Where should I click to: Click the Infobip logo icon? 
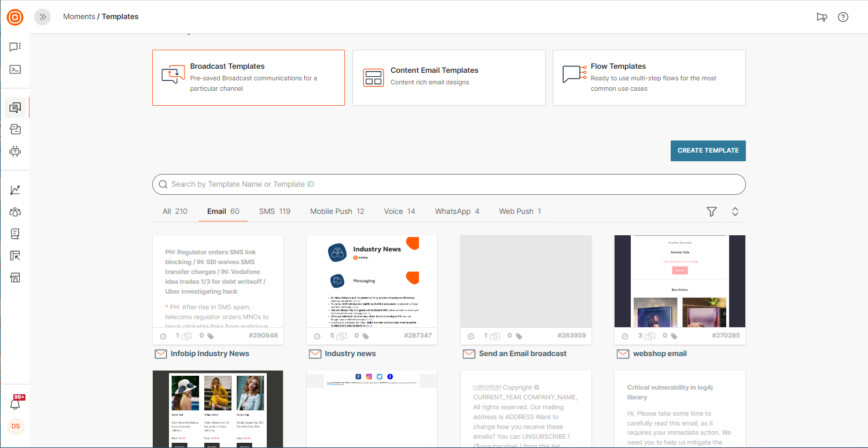coord(15,17)
